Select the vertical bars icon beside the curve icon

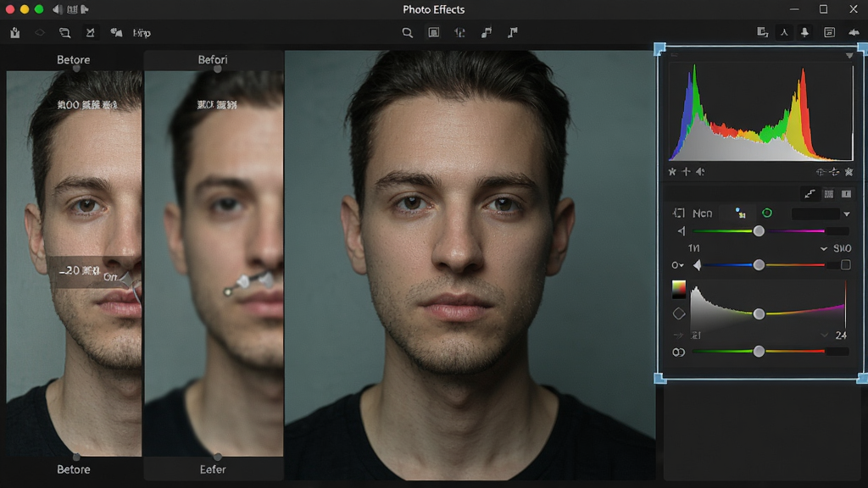pos(829,194)
